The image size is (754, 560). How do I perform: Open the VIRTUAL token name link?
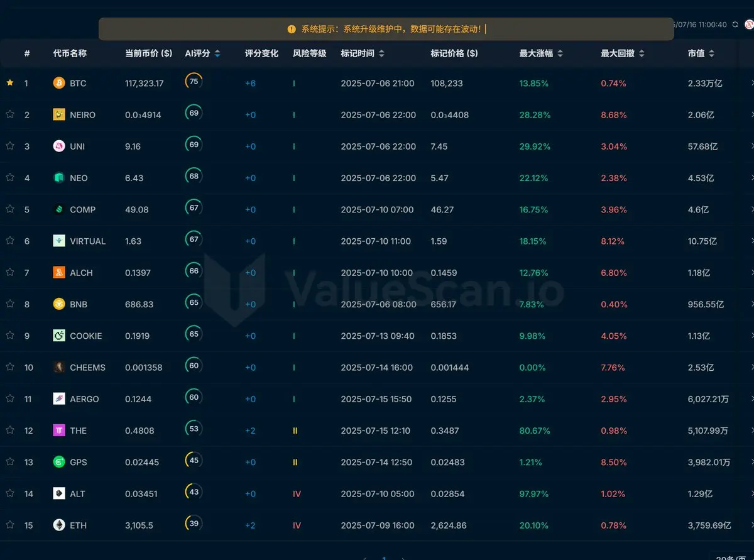[88, 241]
